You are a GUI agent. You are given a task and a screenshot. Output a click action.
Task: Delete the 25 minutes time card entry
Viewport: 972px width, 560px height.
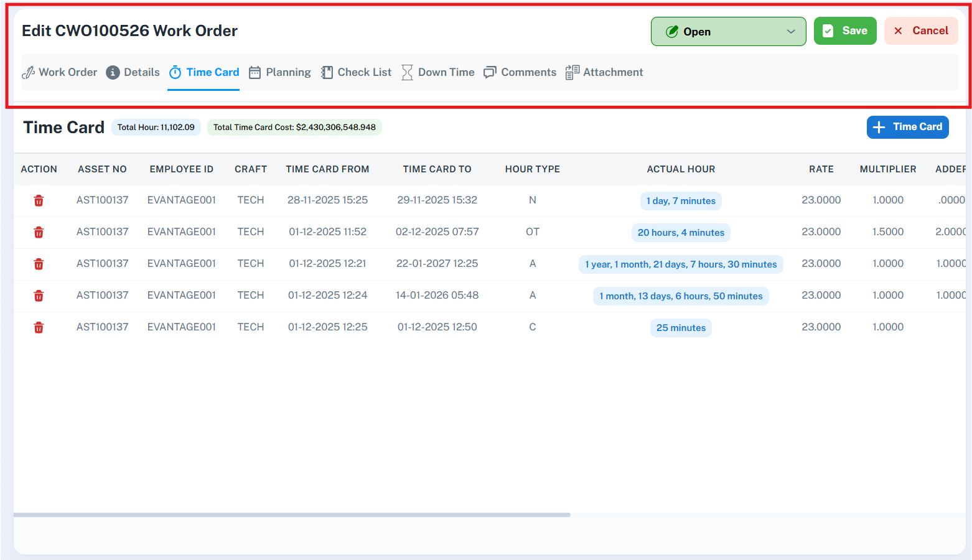[39, 327]
